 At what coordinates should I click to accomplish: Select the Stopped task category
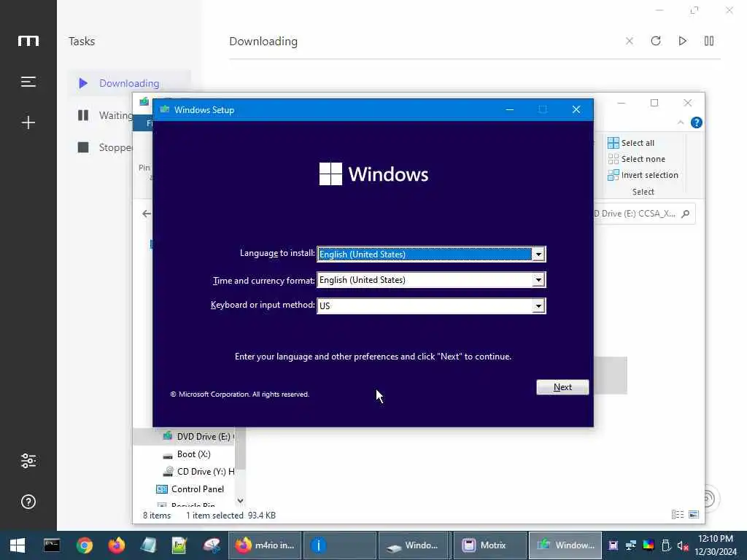pos(106,147)
